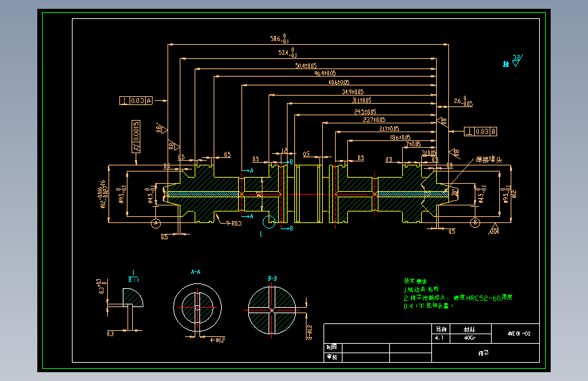Click the upper cyan A section arrow
Viewport: 588px width, 381px height.
point(247,171)
